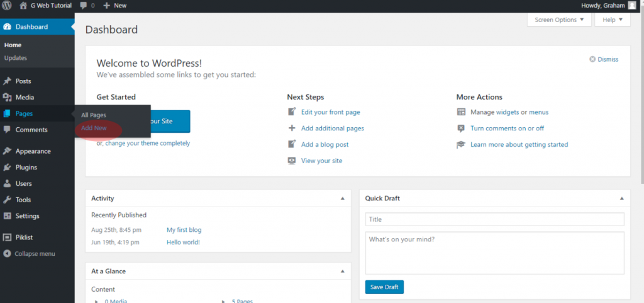The height and width of the screenshot is (303, 644).
Task: Click the Settings icon in sidebar
Action: click(x=7, y=216)
